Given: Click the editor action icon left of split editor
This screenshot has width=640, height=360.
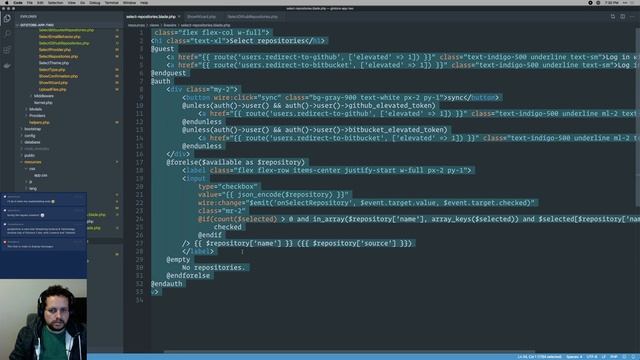Looking at the screenshot, I should 613,17.
